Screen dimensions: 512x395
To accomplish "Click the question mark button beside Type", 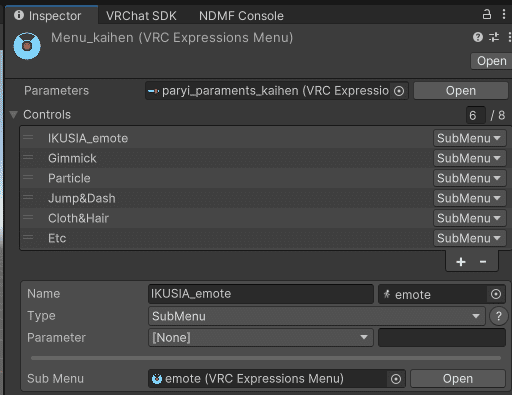I will point(498,316).
